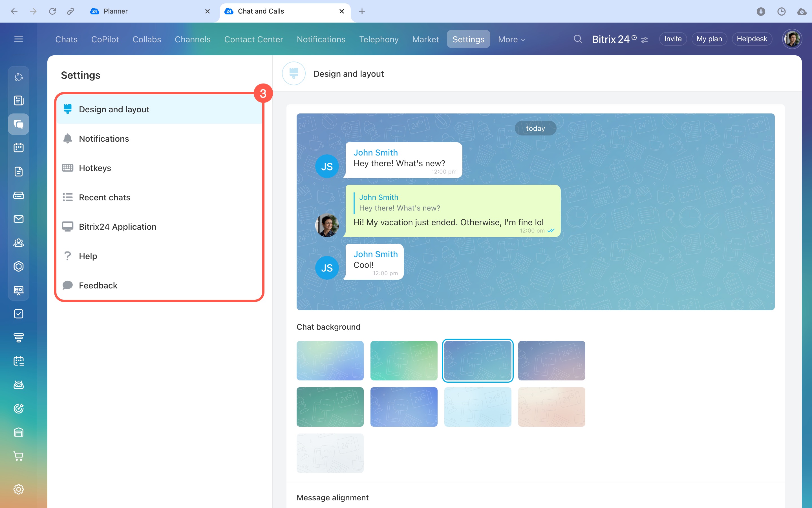Open the workgroups people sidebar icon
The image size is (812, 508).
point(18,243)
